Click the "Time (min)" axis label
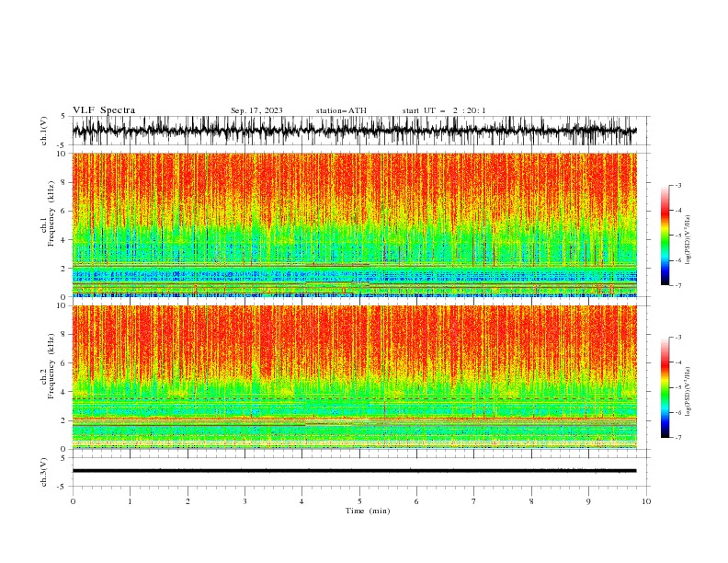Screen dimensions: 728x563 point(368,511)
